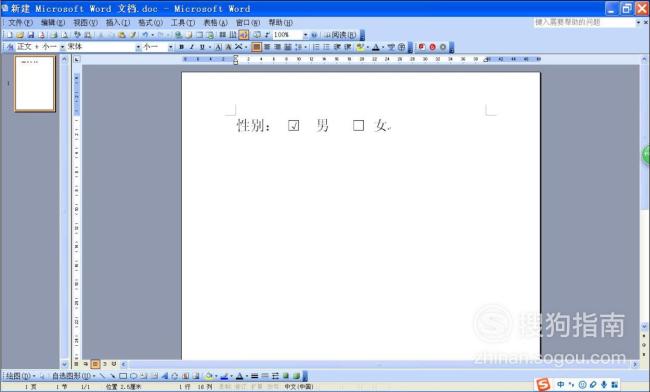Expand the Undo history dropdown arrow
The image size is (650, 392).
pyautogui.click(x=152, y=35)
